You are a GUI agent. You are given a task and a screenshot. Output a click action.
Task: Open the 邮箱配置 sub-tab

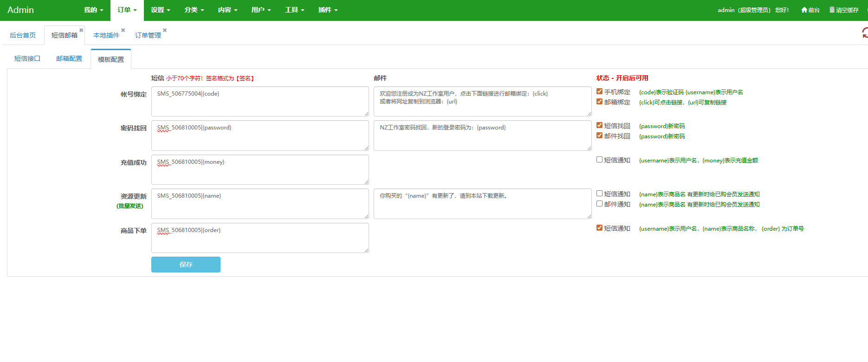tap(69, 58)
